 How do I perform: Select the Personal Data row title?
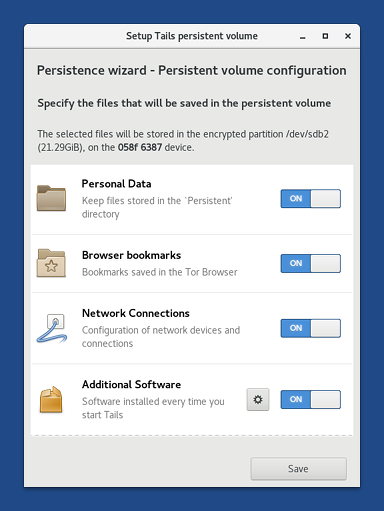point(116,184)
